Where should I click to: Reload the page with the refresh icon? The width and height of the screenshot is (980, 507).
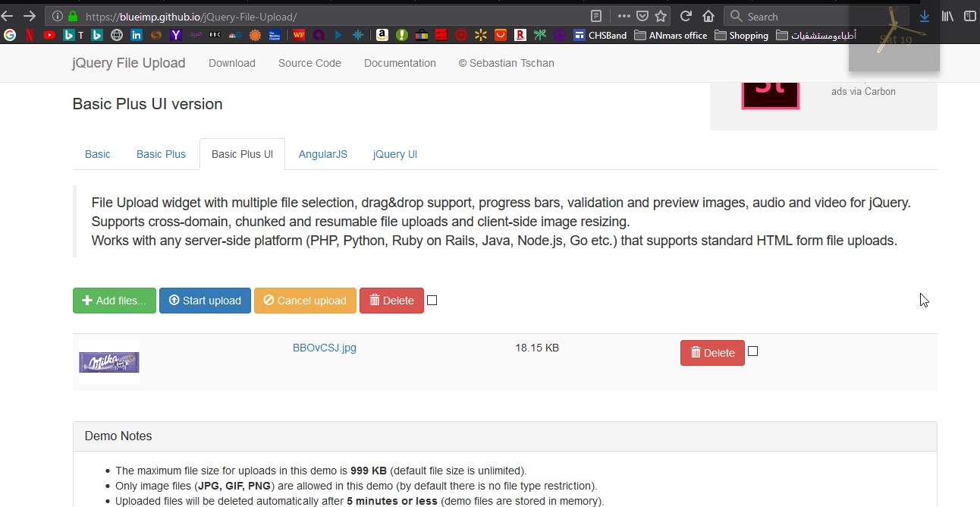click(x=686, y=16)
